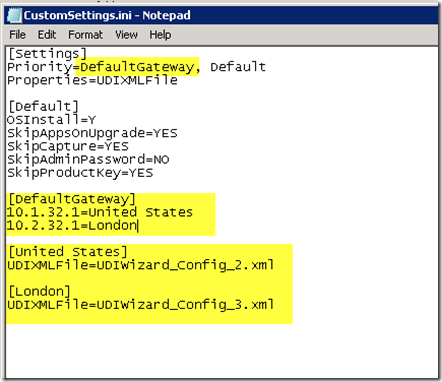
Task: Click the [United States] section header
Action: coord(68,252)
